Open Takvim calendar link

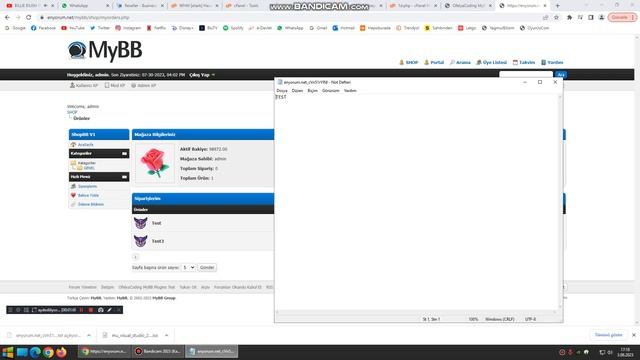click(524, 62)
